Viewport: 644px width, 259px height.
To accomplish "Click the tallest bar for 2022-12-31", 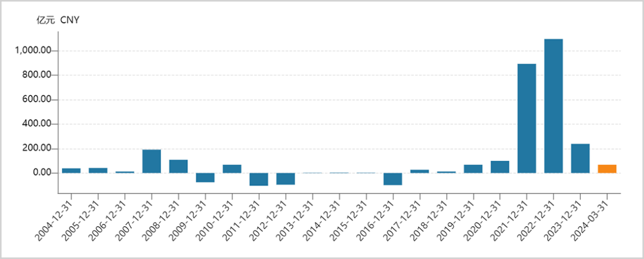I will click(553, 106).
